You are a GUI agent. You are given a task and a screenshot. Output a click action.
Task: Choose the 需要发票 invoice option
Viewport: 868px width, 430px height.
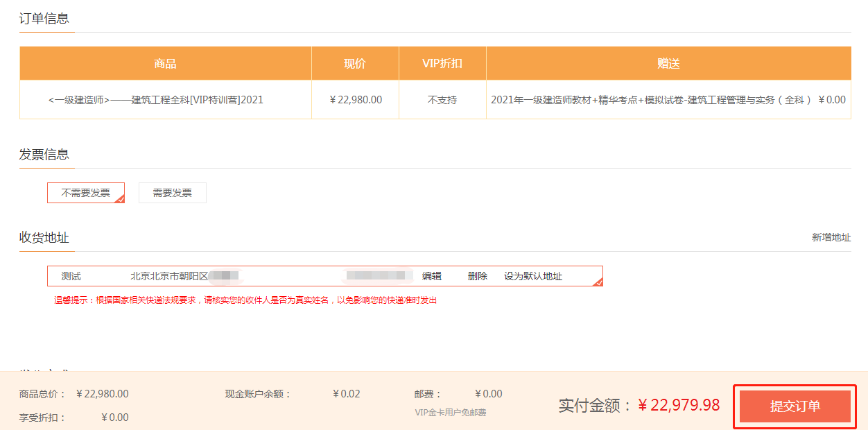pyautogui.click(x=172, y=193)
